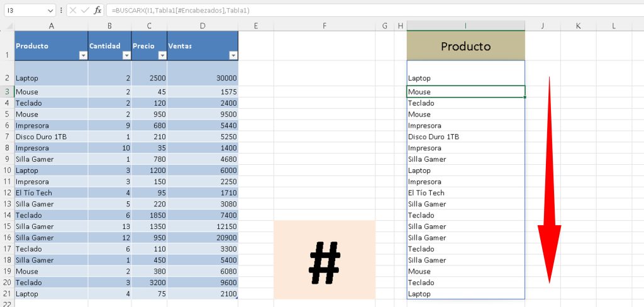Click the El Tío Tech cell in column I
The width and height of the screenshot is (644, 307).
[x=465, y=193]
